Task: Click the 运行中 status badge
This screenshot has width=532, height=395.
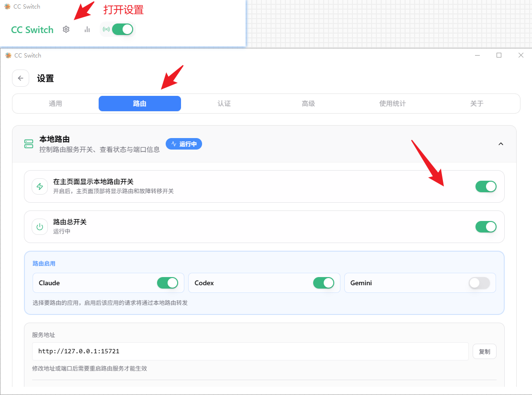Action: click(x=184, y=144)
